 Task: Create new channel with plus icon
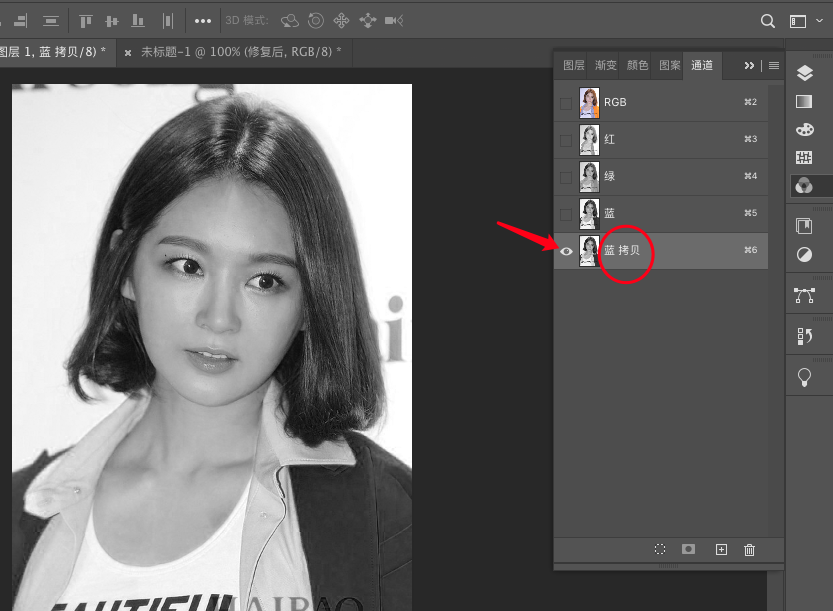[x=721, y=549]
